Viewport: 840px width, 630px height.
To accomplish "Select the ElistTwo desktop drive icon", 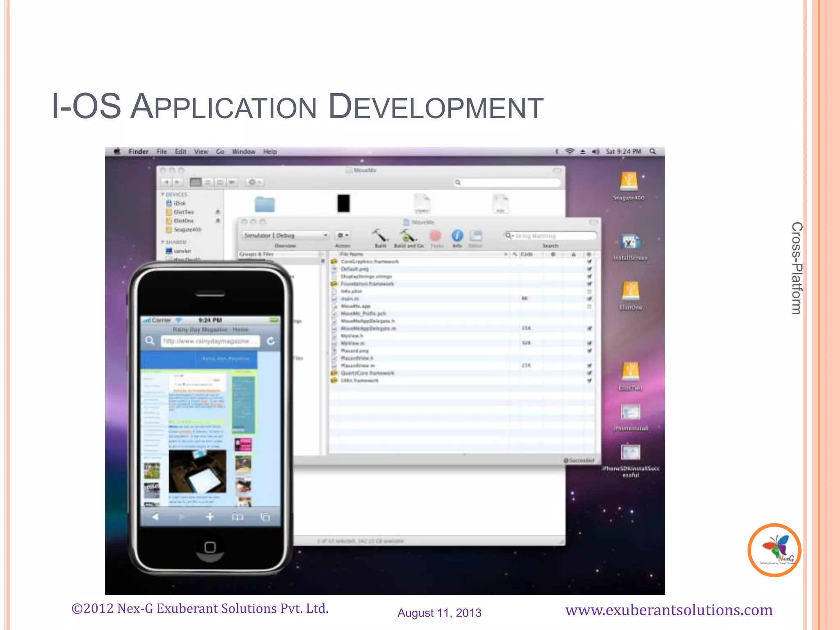I will 630,371.
